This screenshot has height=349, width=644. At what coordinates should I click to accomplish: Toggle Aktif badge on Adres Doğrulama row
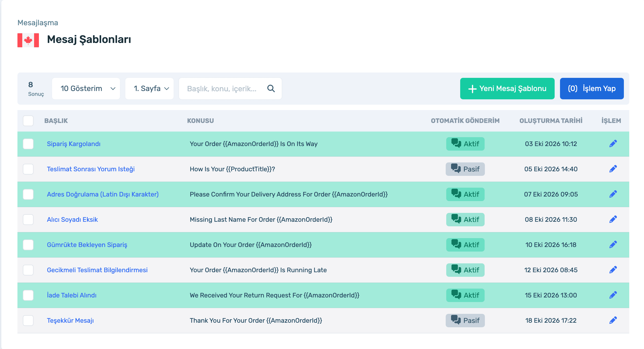(x=465, y=194)
